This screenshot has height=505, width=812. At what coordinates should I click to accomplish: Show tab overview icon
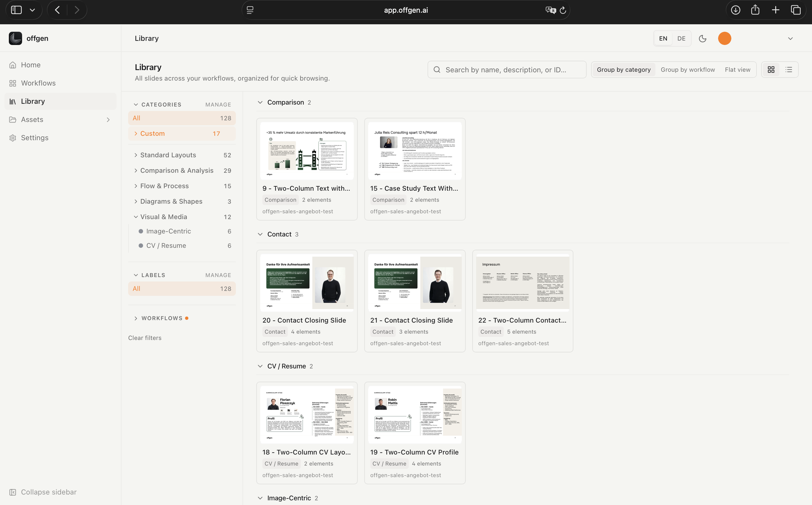(796, 10)
